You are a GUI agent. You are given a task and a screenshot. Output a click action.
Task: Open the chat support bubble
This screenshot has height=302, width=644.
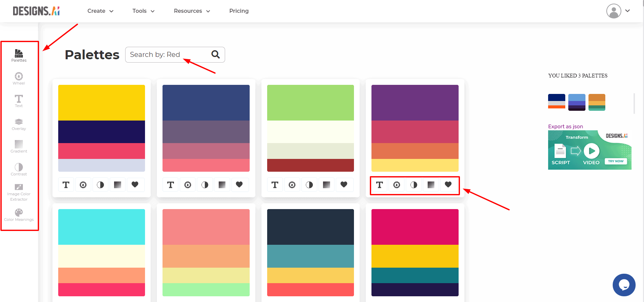[x=624, y=285]
